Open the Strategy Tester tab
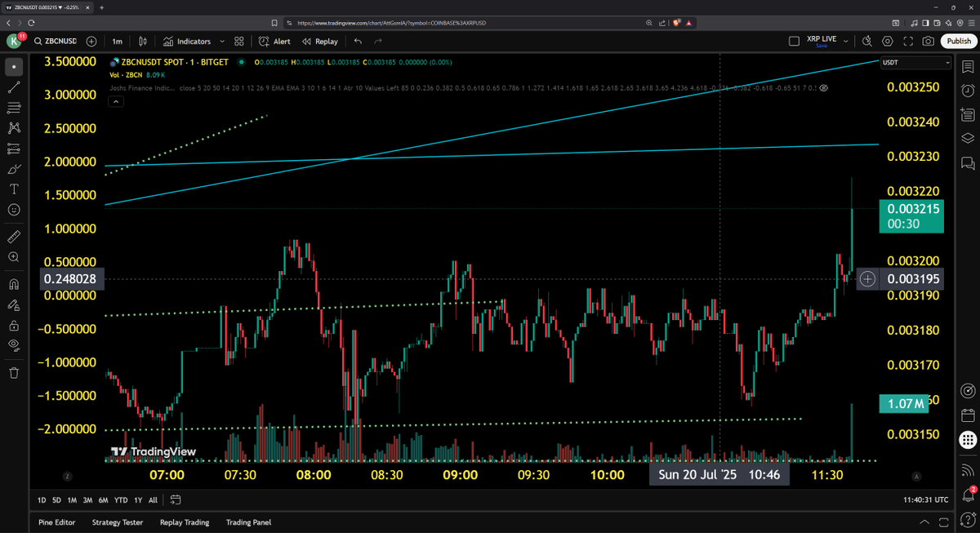Viewport: 980px width, 533px height. (x=118, y=522)
